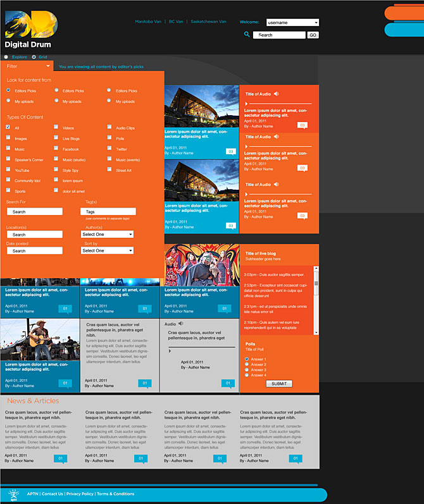The image size is (424, 504).
Task: Select Answer 2 in the poll
Action: pyautogui.click(x=246, y=365)
